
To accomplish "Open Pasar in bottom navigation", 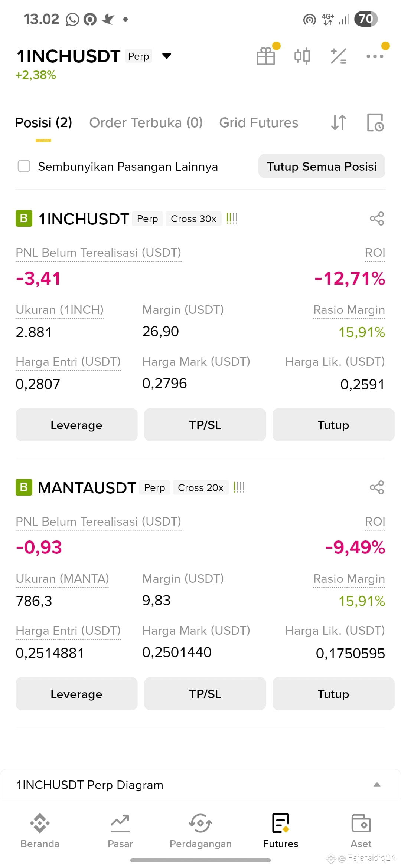I will (120, 831).
